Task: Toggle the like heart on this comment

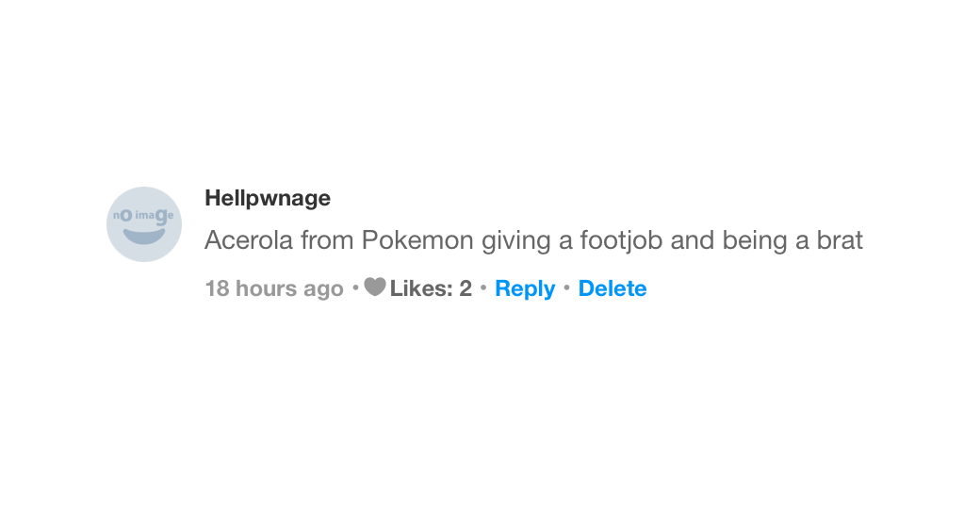Action: coord(375,287)
